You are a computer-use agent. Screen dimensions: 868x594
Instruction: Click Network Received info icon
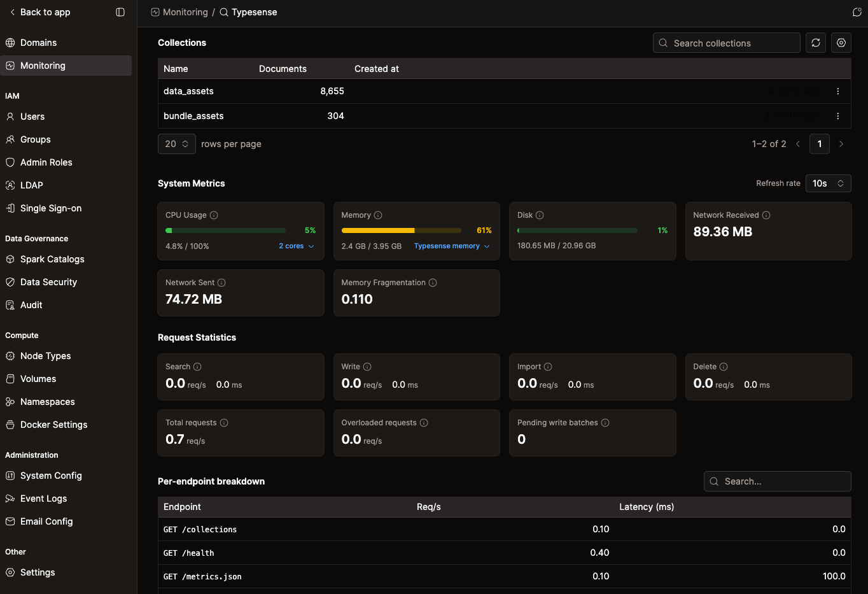766,215
